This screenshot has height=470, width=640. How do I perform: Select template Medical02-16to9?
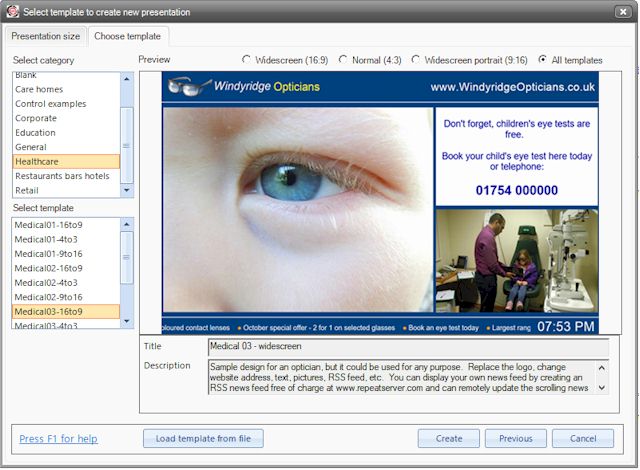[x=66, y=268]
